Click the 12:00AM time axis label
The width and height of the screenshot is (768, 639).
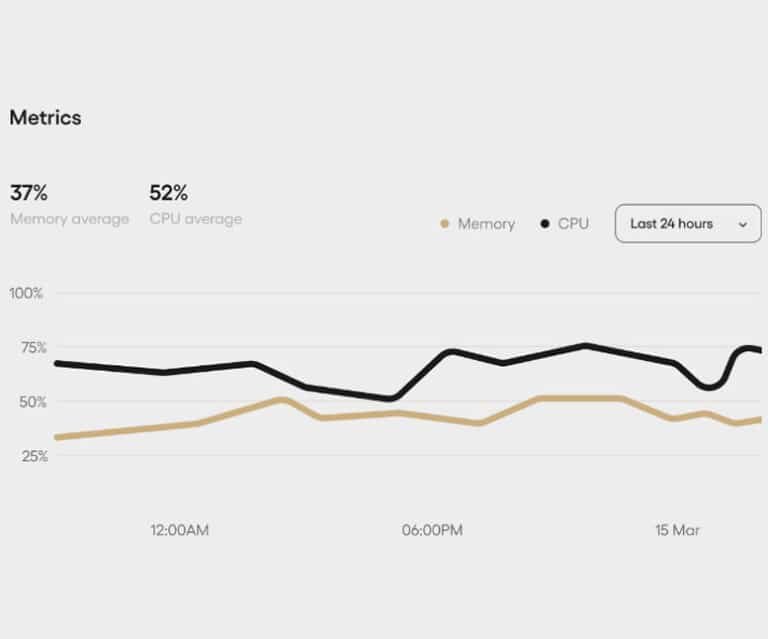(x=179, y=530)
